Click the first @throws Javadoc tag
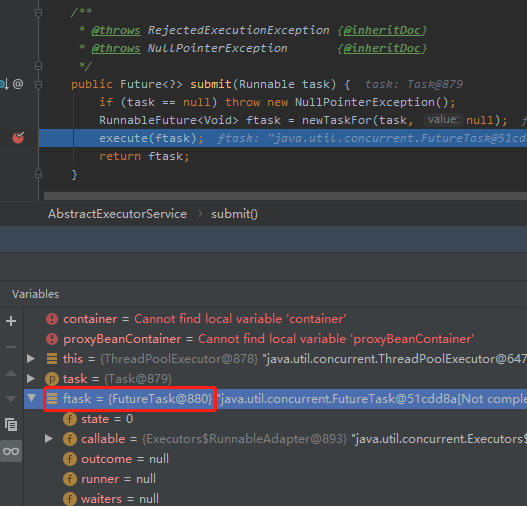 click(x=116, y=30)
